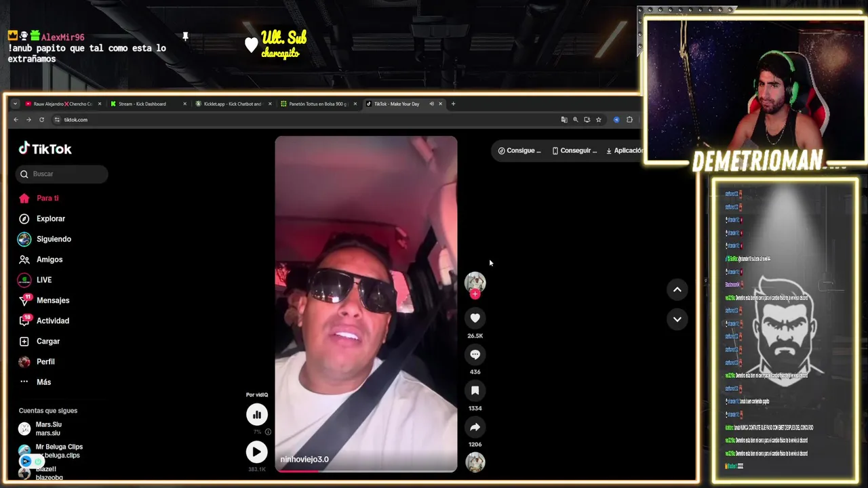The height and width of the screenshot is (488, 868).
Task: Click the TikTok logo
Action: [45, 148]
